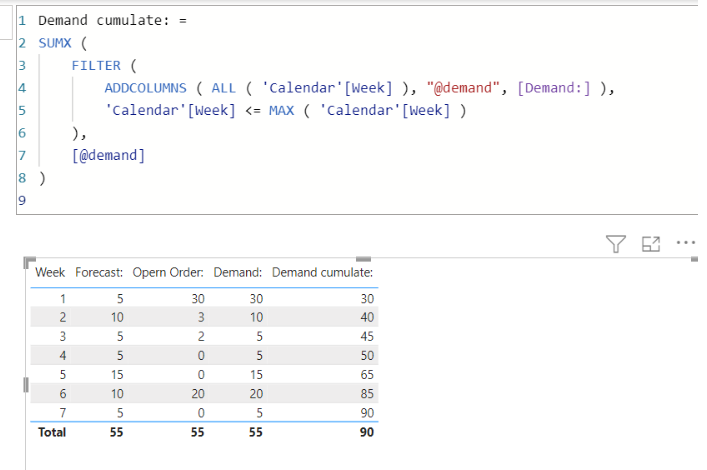Screen dimensions: 707x470
Task: Sort by the Opern Order: column header
Action: click(168, 272)
